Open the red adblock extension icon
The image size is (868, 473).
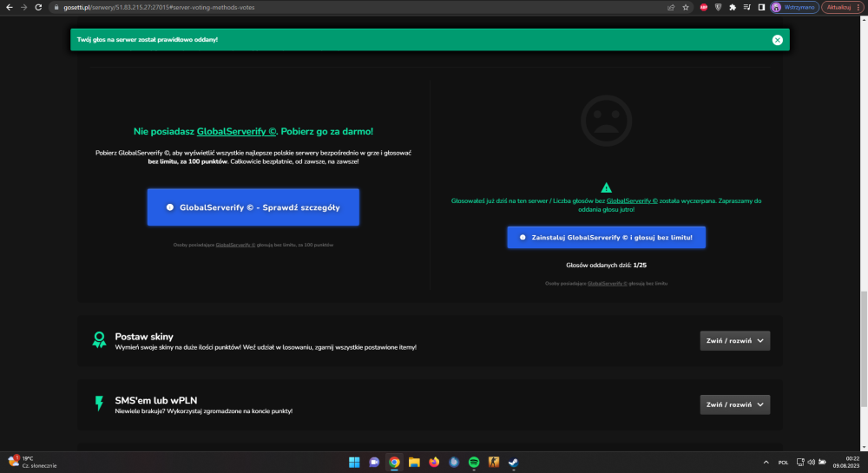click(704, 7)
